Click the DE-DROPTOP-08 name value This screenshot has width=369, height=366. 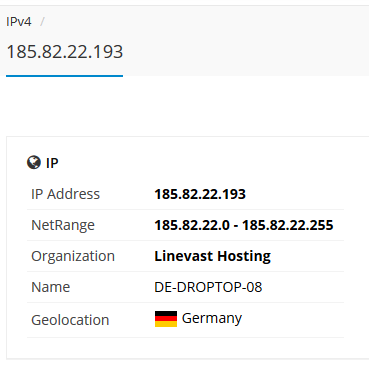(208, 287)
